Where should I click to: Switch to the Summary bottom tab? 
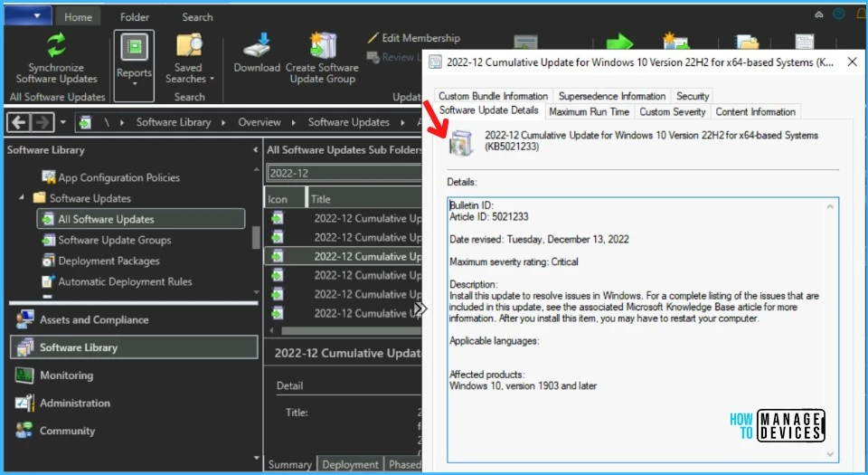(289, 464)
